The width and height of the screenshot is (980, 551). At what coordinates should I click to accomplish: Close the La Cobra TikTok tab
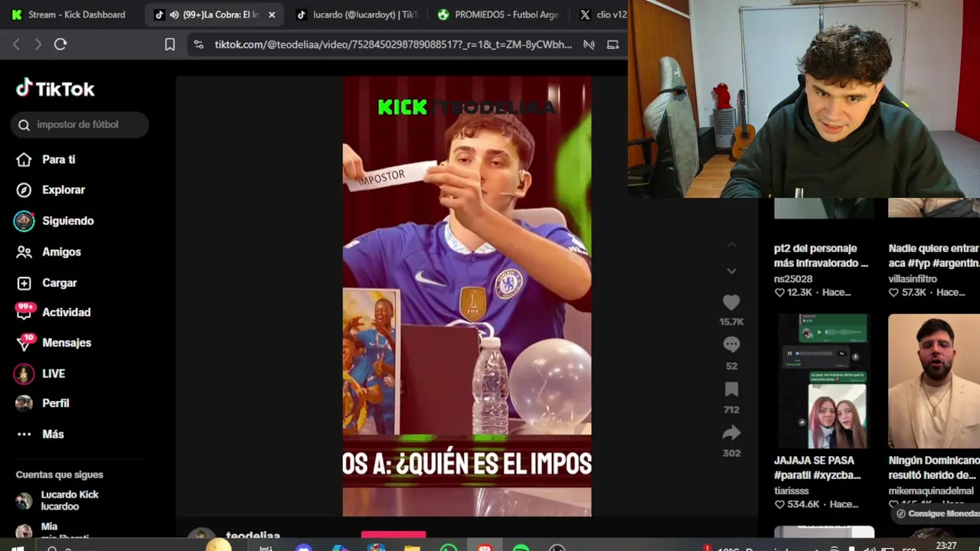coord(272,15)
